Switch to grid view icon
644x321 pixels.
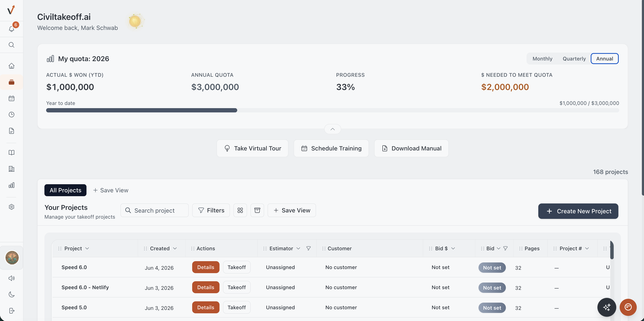240,211
